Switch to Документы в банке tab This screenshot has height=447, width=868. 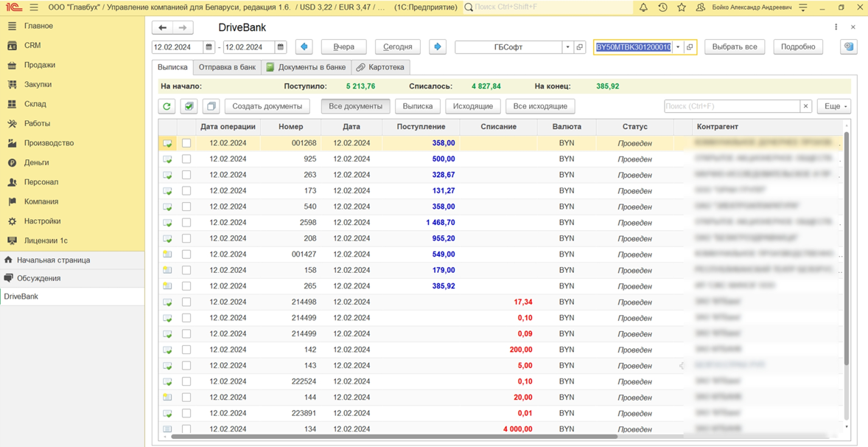pos(306,67)
